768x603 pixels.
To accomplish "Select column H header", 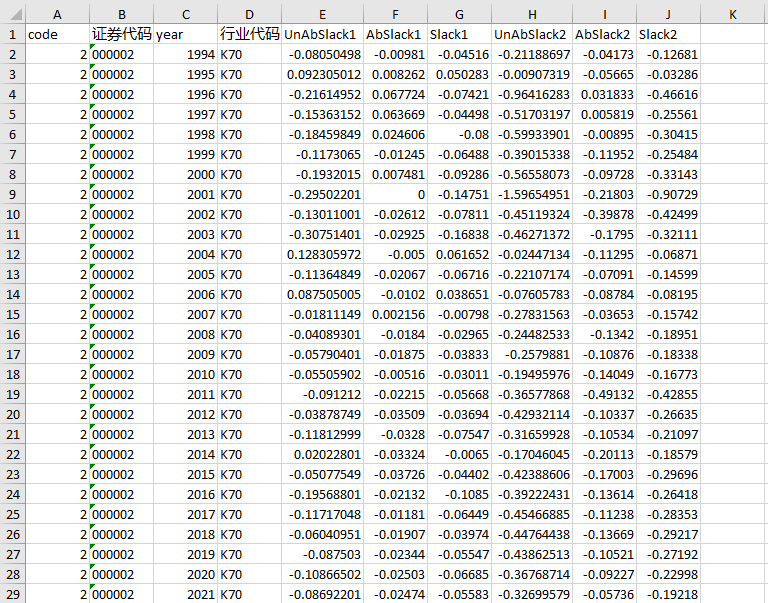I will tap(532, 15).
